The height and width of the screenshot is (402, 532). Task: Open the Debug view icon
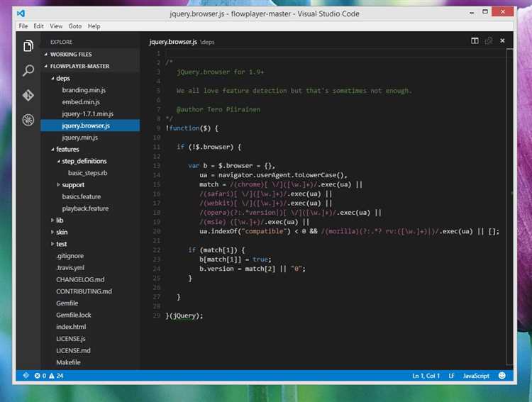[x=28, y=119]
